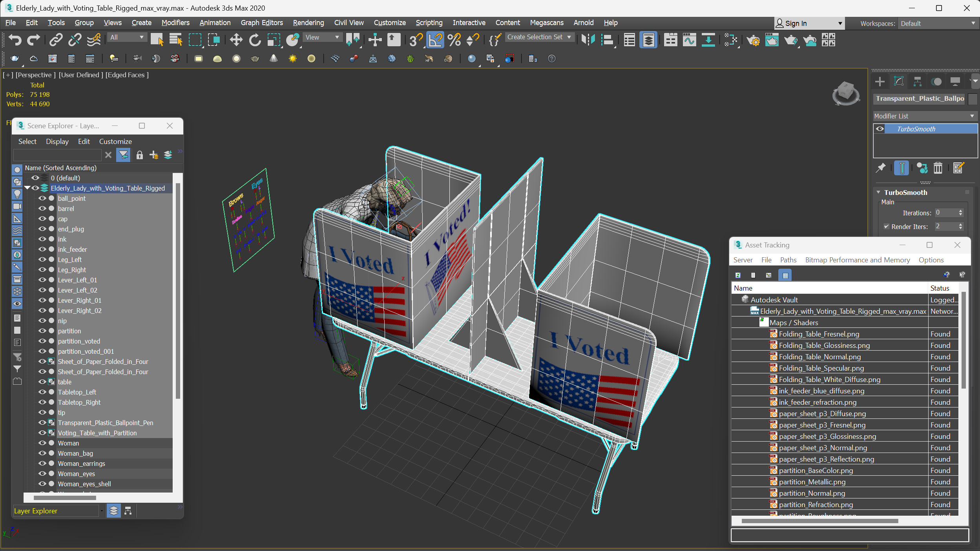Click the sun light icon in toolbar

coord(292,58)
